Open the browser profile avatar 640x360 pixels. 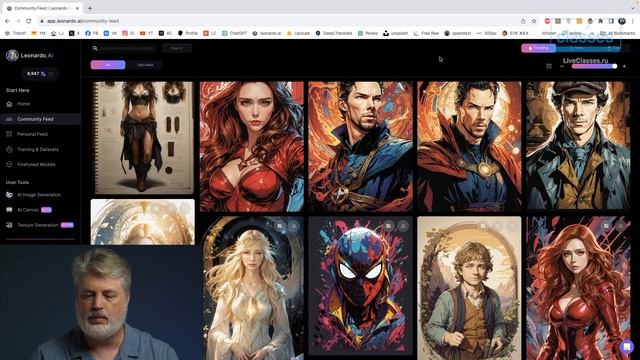622,21
